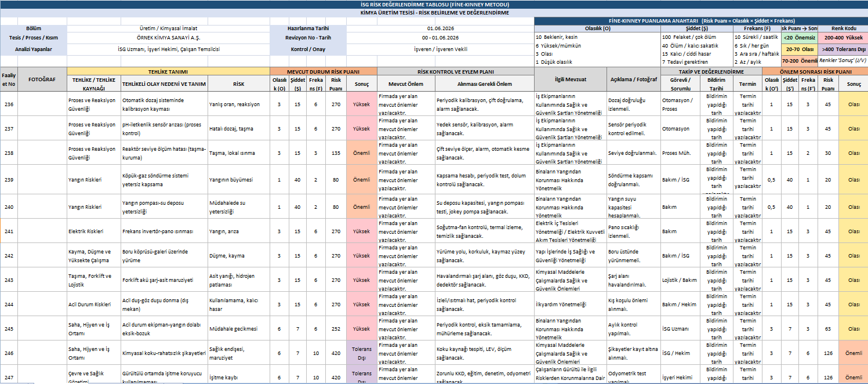The height and width of the screenshot is (384, 868).
Task: Select the 'Revizyon No - Tarih' label
Action: tap(308, 38)
